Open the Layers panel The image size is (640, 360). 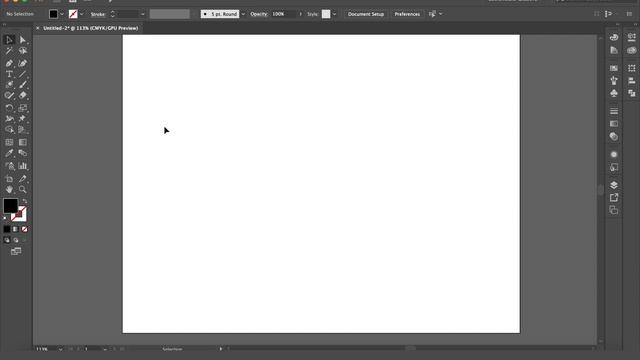point(613,185)
